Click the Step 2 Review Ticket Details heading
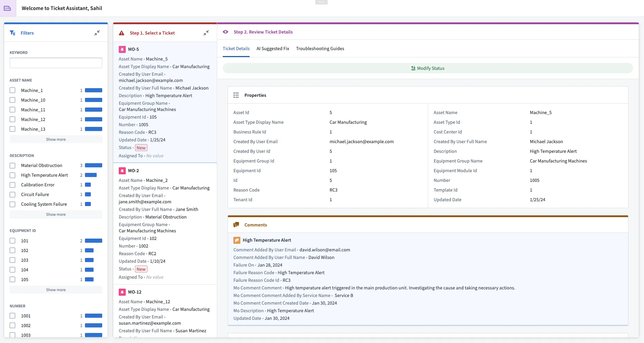The image size is (644, 343). 263,32
